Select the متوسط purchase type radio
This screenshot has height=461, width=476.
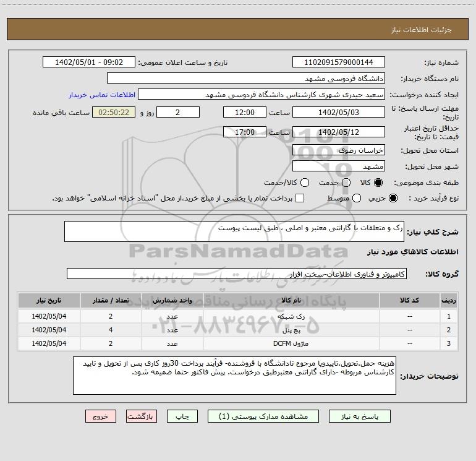pos(357,198)
